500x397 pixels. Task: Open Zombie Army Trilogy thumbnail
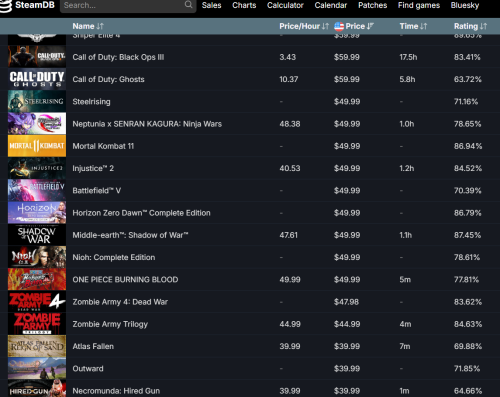tap(37, 324)
